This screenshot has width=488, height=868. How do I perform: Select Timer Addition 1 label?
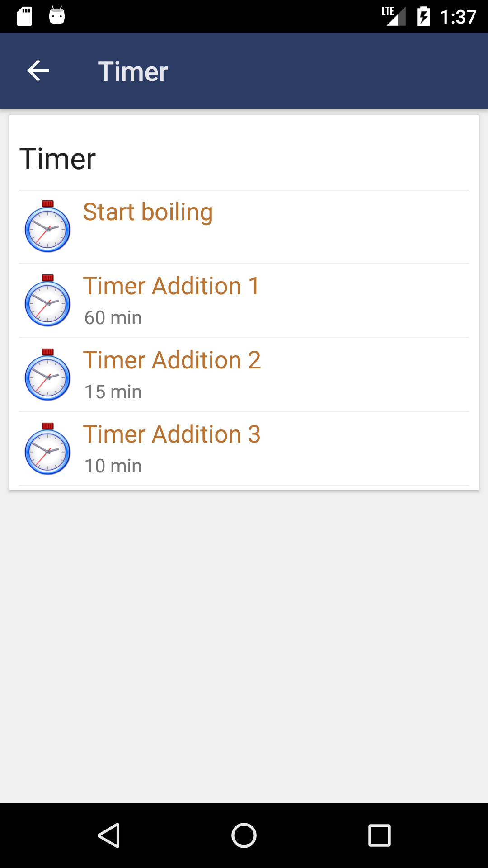(x=172, y=286)
